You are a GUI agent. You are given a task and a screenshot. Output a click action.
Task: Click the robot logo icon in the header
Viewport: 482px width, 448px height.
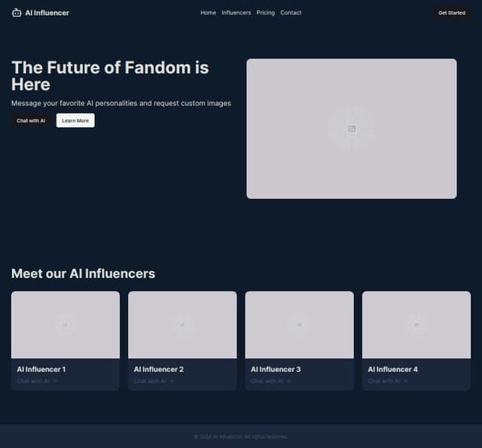coord(17,13)
